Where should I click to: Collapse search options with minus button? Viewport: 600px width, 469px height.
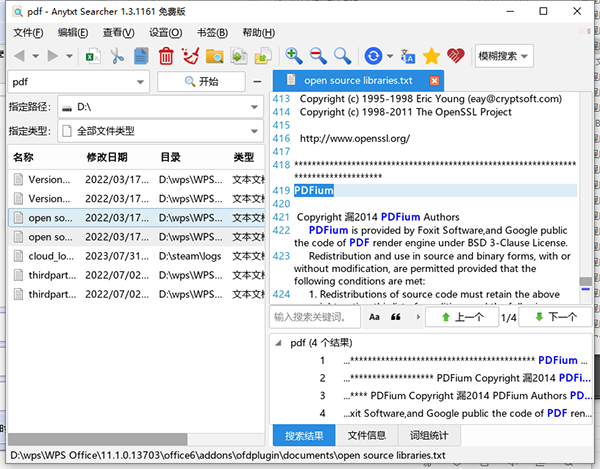pyautogui.click(x=258, y=81)
